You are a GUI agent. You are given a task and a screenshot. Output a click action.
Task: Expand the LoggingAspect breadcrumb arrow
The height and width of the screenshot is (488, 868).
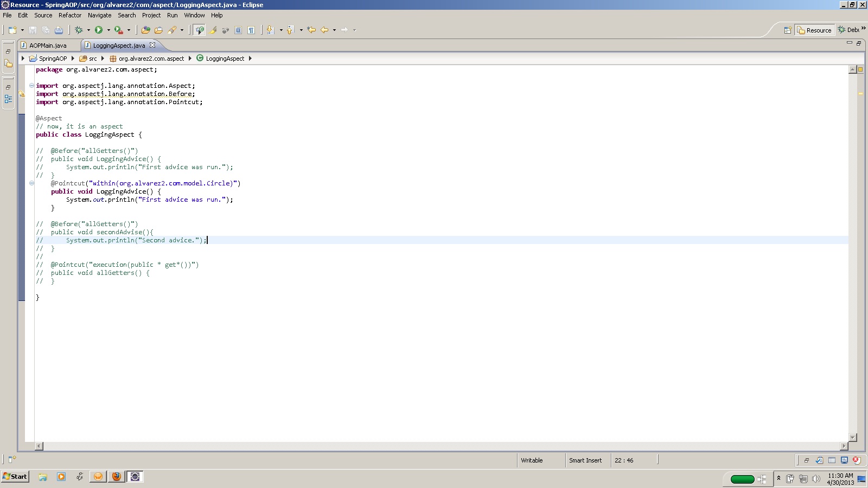click(250, 59)
